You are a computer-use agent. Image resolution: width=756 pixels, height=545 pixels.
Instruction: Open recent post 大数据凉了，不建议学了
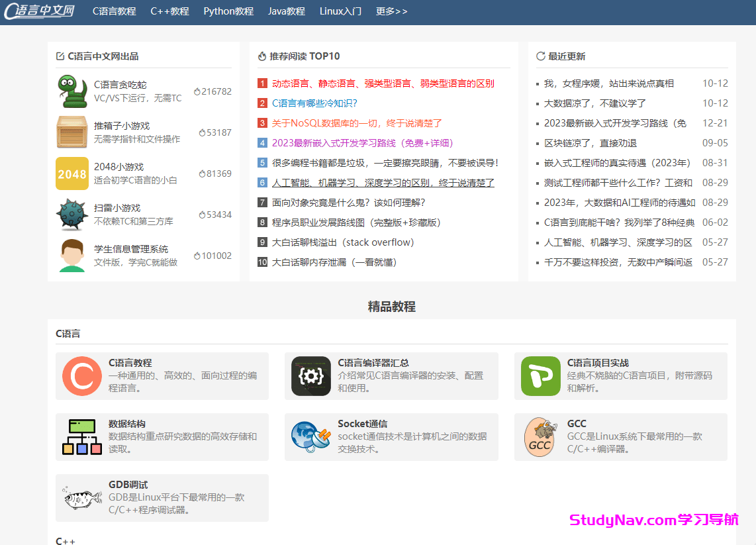coord(594,103)
